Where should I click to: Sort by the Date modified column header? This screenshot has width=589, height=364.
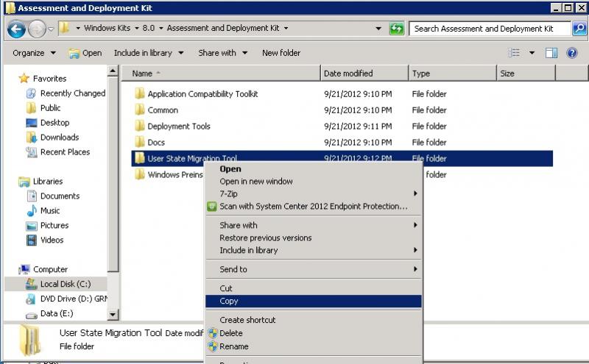click(x=364, y=74)
